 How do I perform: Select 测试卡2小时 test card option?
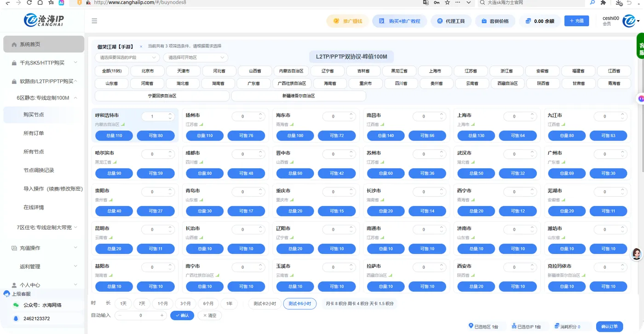tap(264, 304)
